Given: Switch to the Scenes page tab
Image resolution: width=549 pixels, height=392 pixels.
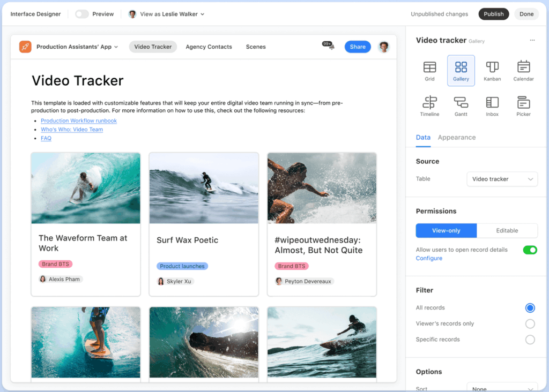Looking at the screenshot, I should point(256,47).
